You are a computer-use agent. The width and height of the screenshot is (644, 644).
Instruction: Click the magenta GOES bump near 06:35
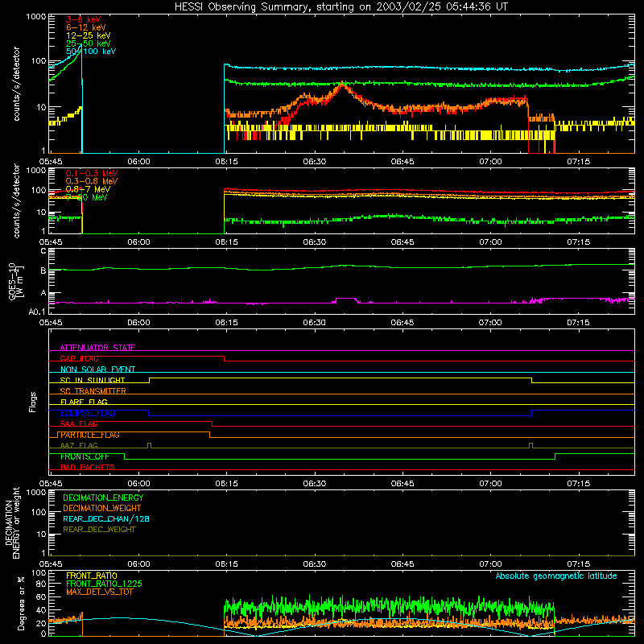click(x=346, y=299)
